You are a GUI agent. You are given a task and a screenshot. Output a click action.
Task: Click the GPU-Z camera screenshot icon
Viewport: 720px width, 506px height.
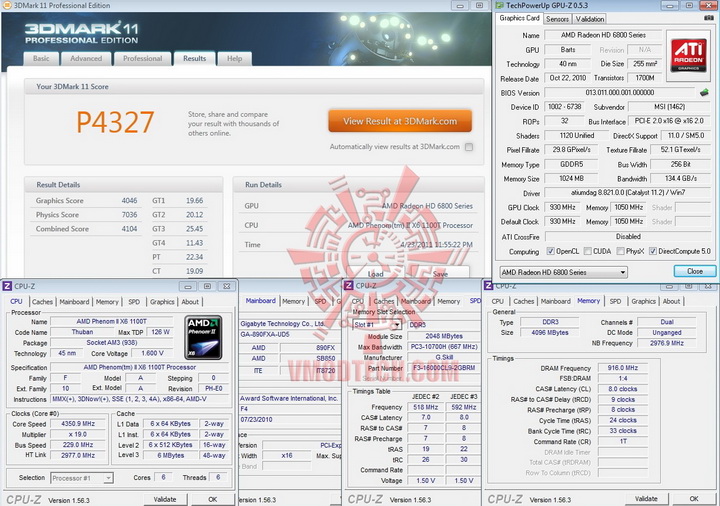[709, 18]
